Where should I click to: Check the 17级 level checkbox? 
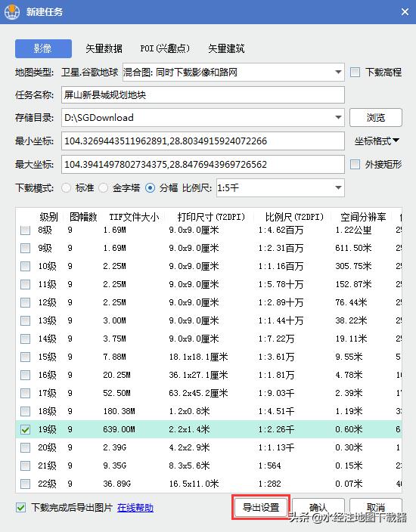25,393
